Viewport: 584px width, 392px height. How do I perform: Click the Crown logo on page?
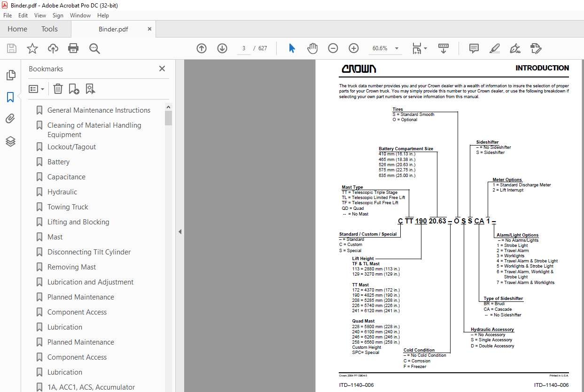359,69
